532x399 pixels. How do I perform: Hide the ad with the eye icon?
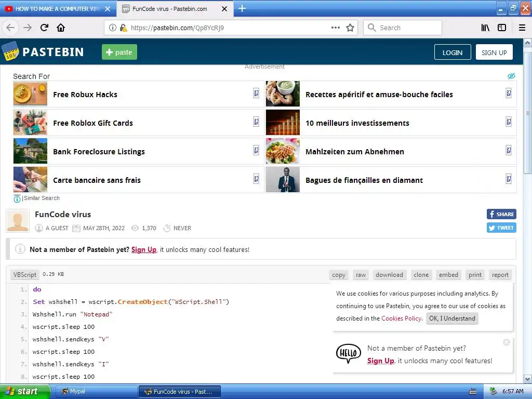click(511, 76)
